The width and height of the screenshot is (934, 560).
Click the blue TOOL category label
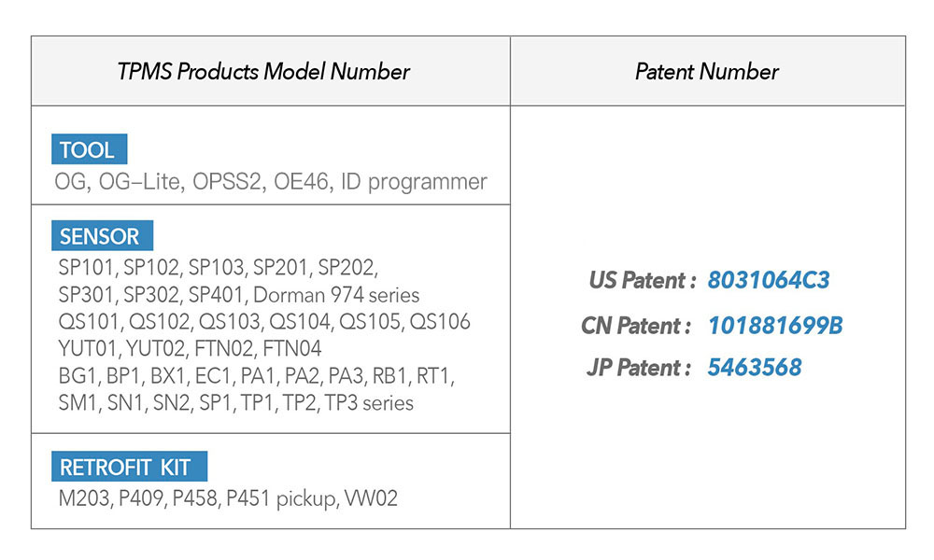[x=90, y=148]
